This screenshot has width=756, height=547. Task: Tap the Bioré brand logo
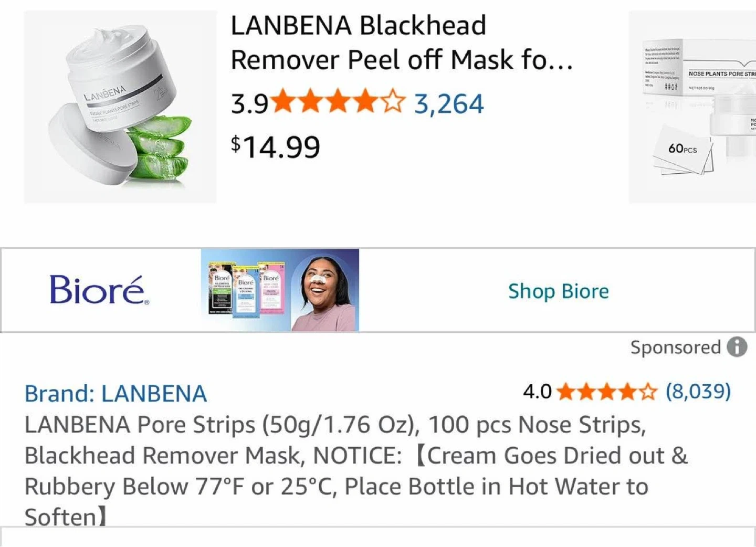point(100,290)
